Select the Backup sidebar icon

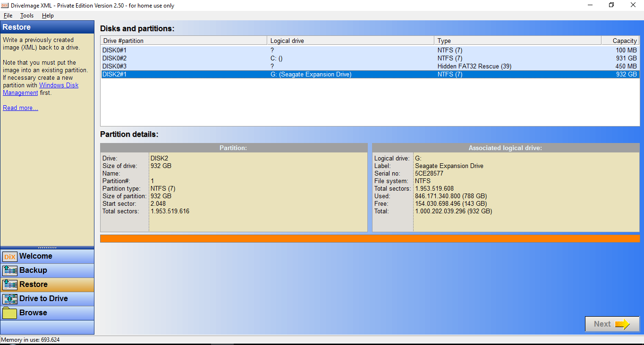10,271
